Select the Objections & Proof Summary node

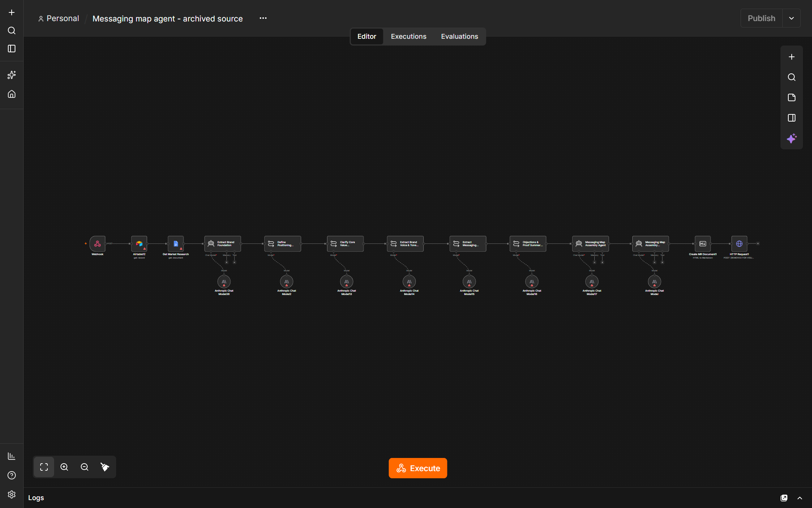click(528, 244)
